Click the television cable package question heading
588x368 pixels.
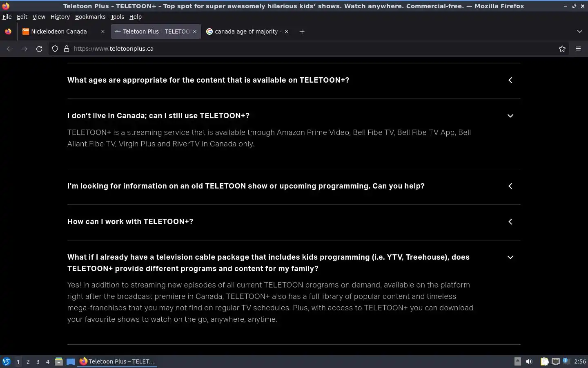[x=268, y=263]
